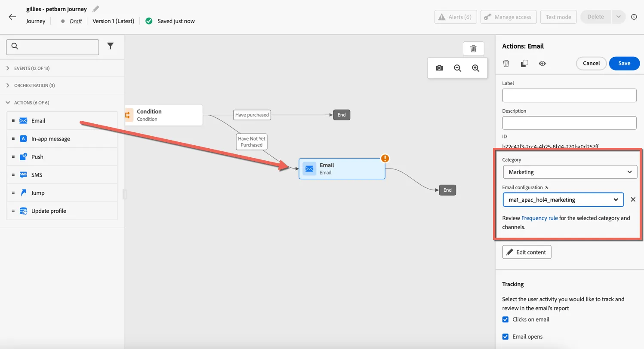
Task: Go back using the left arrow icon
Action: click(12, 17)
